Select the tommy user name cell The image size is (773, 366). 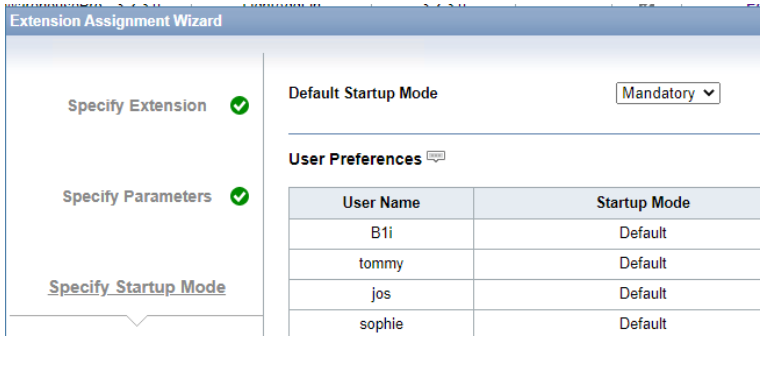[381, 264]
